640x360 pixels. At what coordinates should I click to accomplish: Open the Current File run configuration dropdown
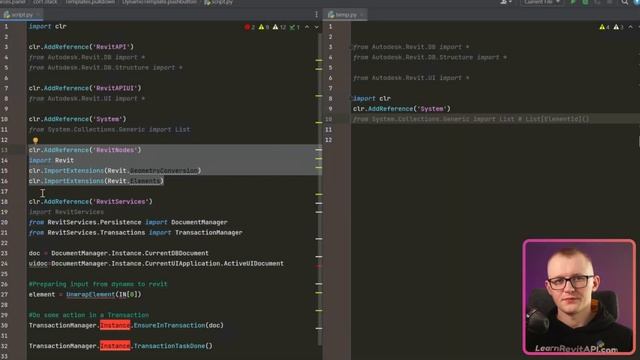(542, 2)
